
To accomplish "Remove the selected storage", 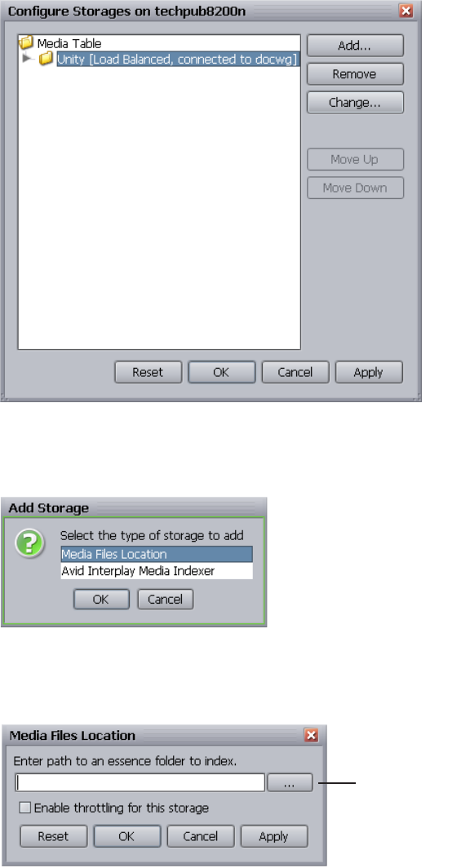I will point(355,74).
